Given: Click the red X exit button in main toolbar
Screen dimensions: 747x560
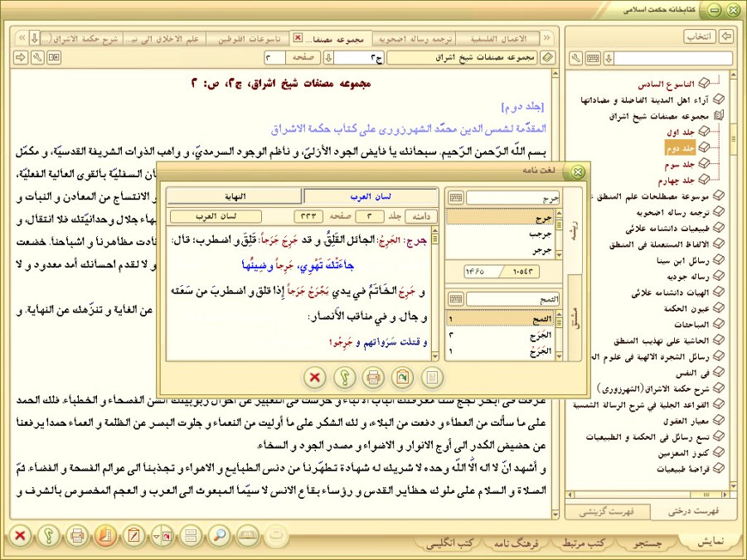Looking at the screenshot, I should [x=20, y=536].
